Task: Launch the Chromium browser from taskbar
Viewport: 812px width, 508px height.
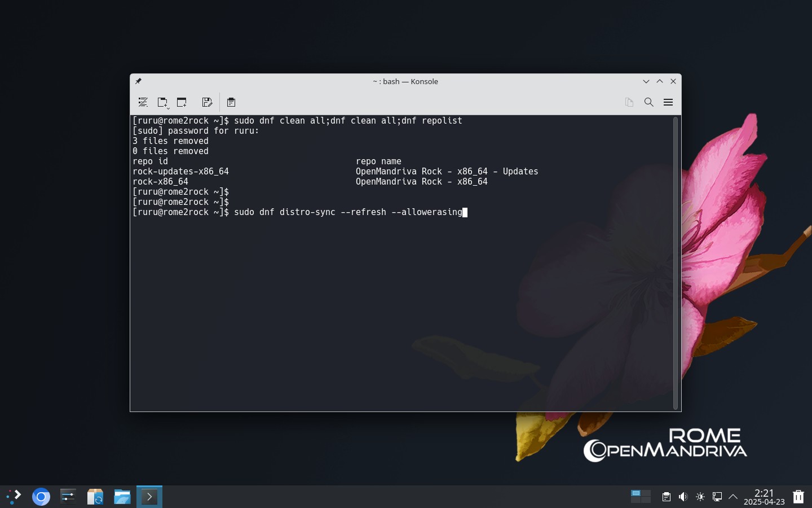Action: [x=41, y=497]
